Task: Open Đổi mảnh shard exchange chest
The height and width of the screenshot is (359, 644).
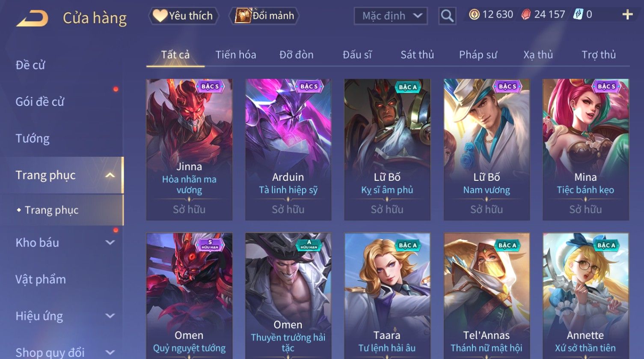Action: [x=264, y=16]
